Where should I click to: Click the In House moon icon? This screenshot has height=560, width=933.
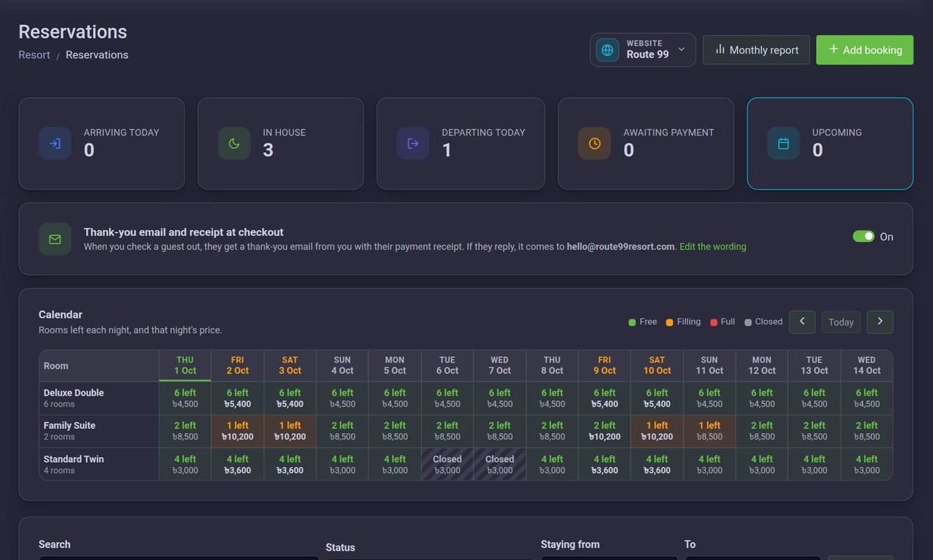click(x=234, y=143)
